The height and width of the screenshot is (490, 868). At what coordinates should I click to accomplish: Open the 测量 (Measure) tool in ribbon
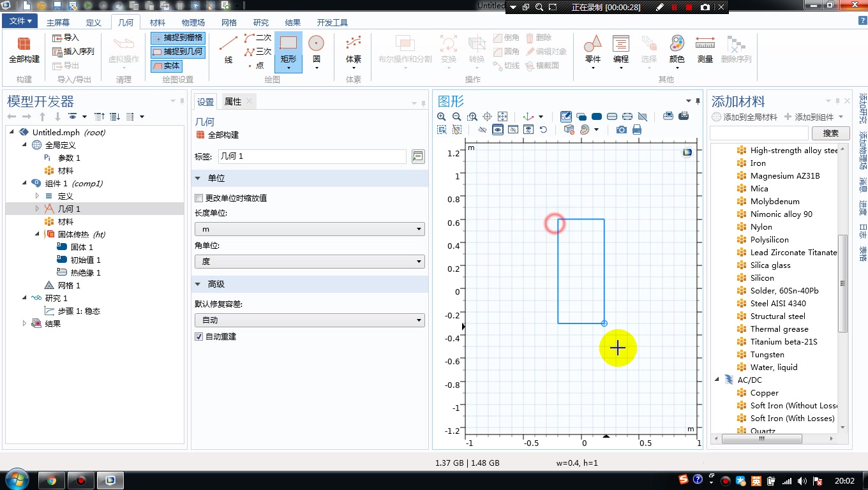705,48
